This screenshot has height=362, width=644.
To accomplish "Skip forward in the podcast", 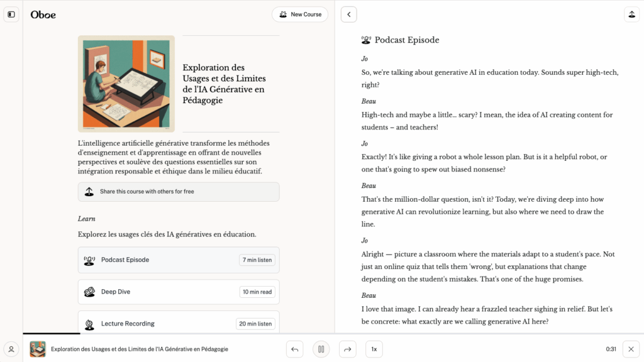I will 348,349.
